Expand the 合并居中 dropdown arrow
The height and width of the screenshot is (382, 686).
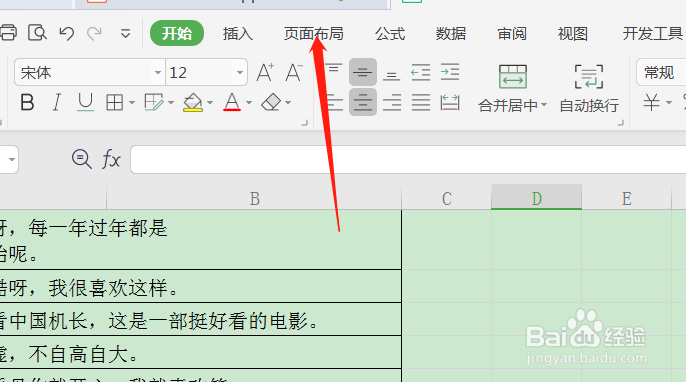544,105
